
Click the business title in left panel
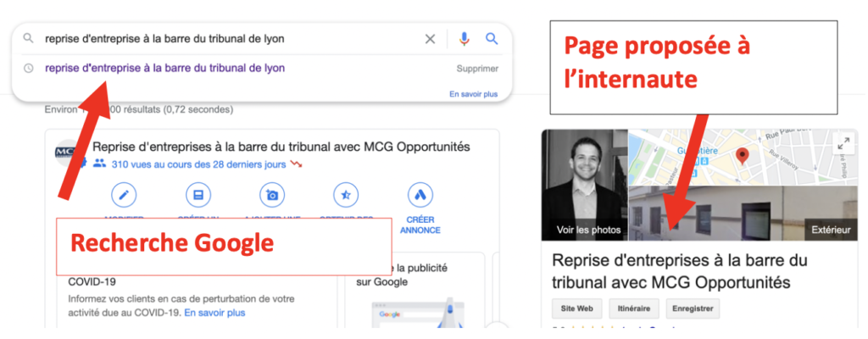(281, 147)
